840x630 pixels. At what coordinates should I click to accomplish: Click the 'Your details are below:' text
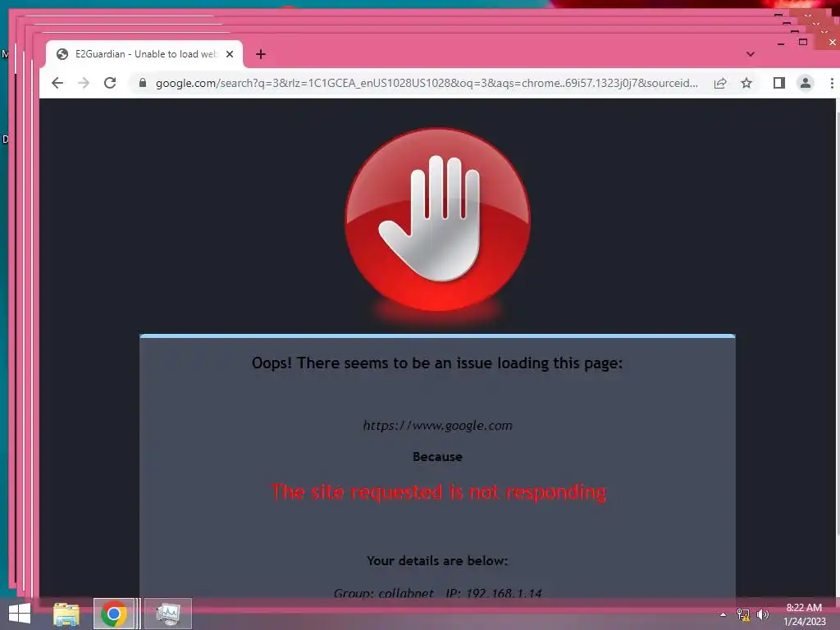[x=437, y=560]
